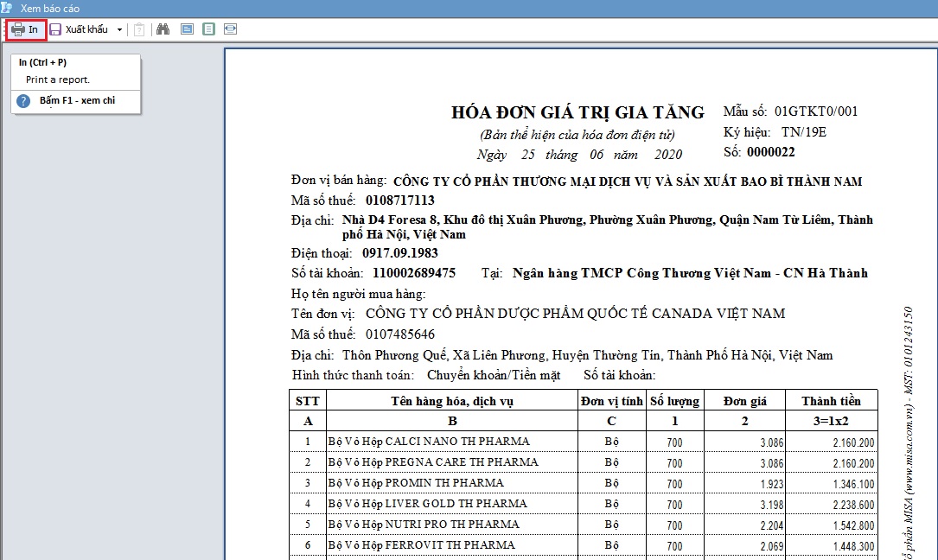Click the seller name CÔNG TY CỔ PHẦN THƯƠNG MẠI DỊCH VỤ
The height and width of the screenshot is (560, 938).
pyautogui.click(x=628, y=181)
